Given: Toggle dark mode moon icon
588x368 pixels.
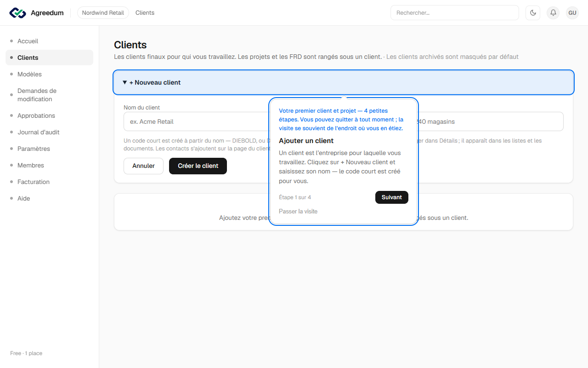Looking at the screenshot, I should (x=533, y=13).
